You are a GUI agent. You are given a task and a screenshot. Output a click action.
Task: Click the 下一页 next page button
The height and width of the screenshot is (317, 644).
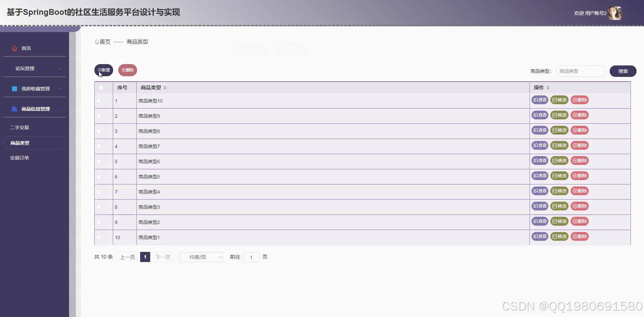[x=163, y=257]
